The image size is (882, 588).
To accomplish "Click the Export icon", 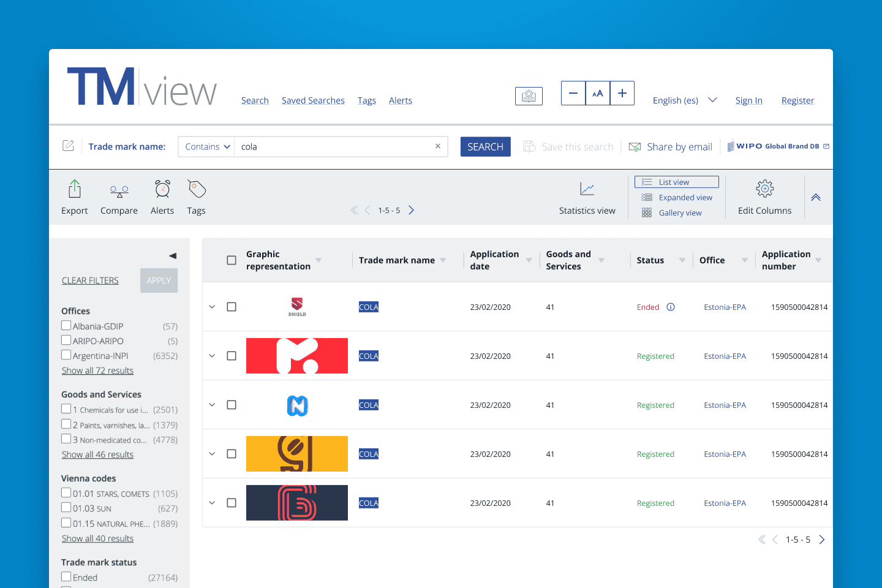I will pyautogui.click(x=75, y=189).
